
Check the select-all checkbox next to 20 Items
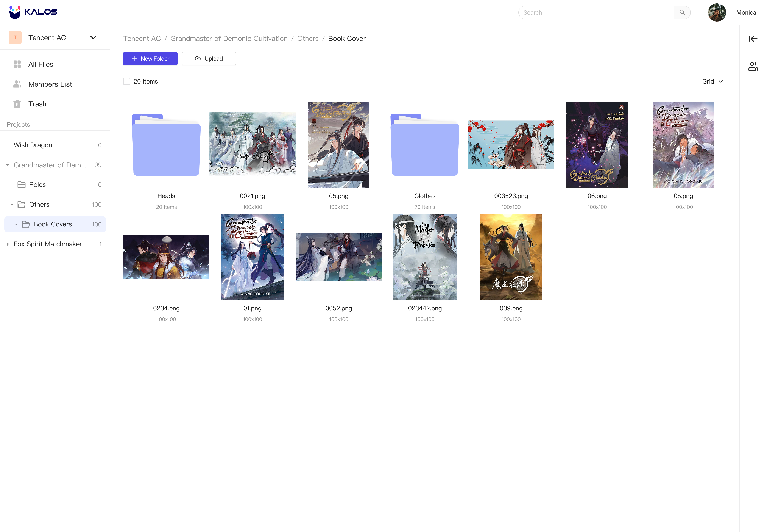pyautogui.click(x=127, y=81)
